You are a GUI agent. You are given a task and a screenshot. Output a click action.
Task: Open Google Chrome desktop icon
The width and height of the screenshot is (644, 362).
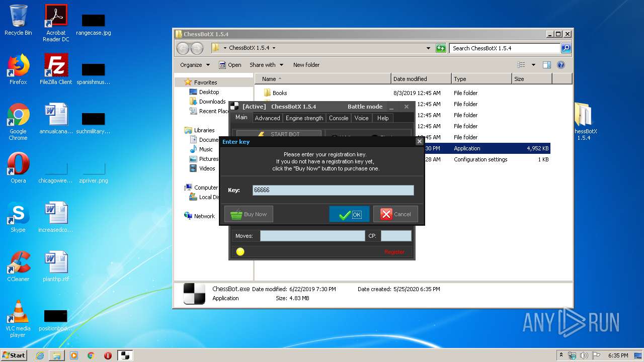pos(18,122)
